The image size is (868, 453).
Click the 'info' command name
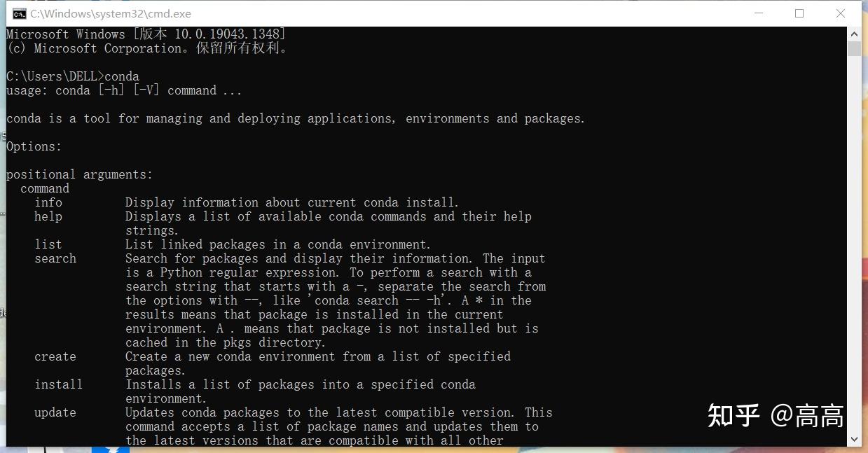(48, 202)
